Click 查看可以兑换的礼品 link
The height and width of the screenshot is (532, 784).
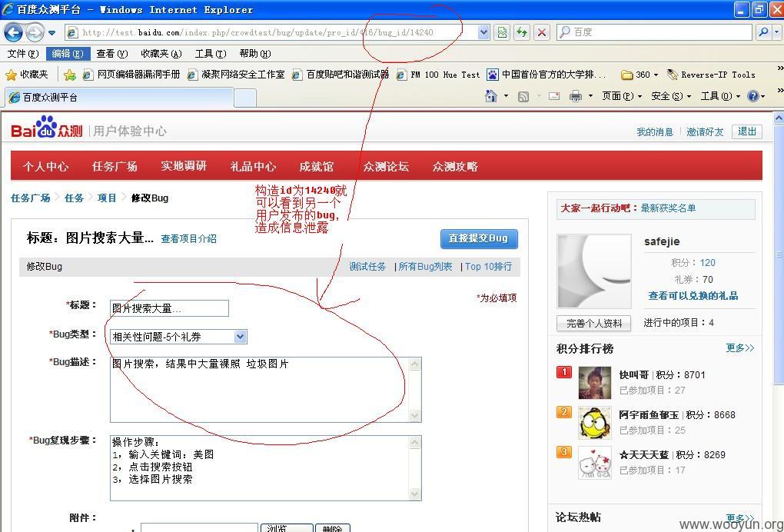pos(693,296)
